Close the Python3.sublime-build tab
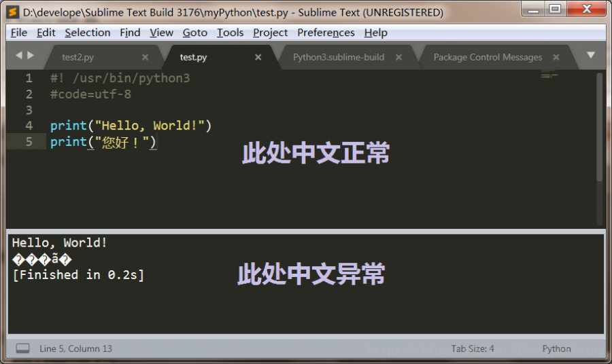This screenshot has width=612, height=364. coord(398,57)
